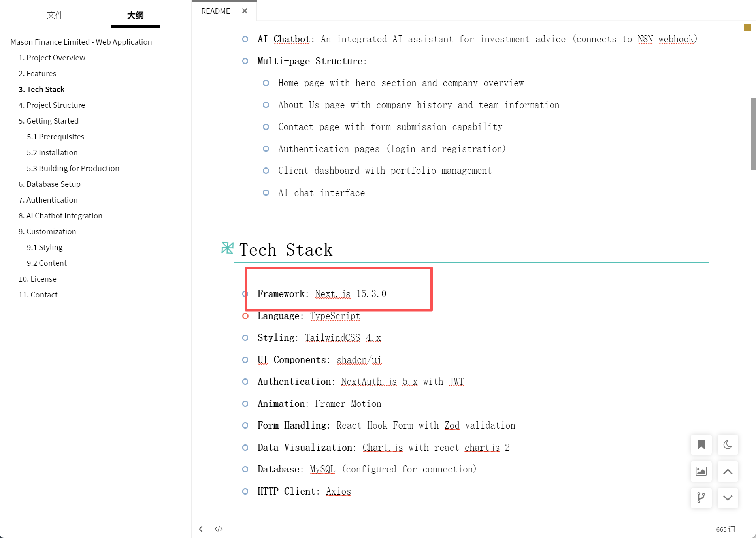Switch to the 文件 tab
Screen dimensions: 756x538
[55, 15]
